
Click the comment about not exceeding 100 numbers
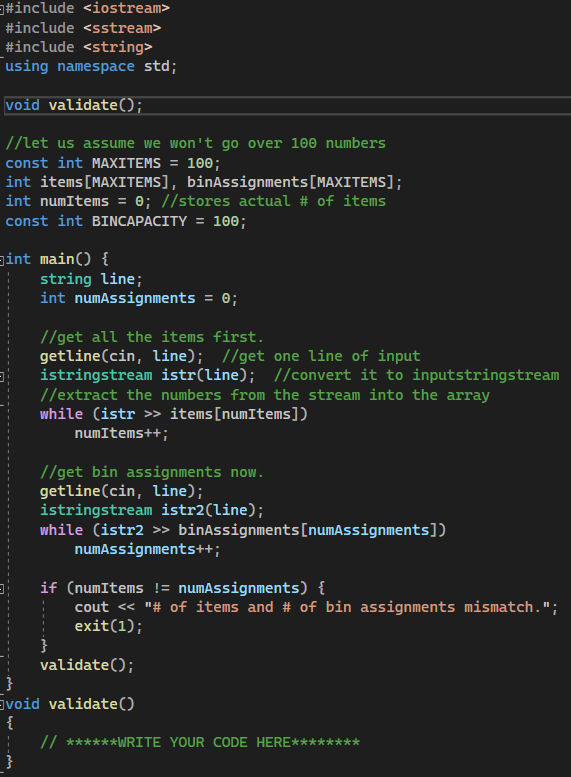click(195, 143)
